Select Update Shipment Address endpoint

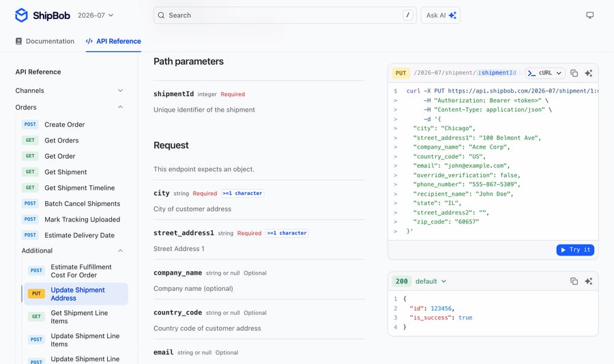pos(76,294)
